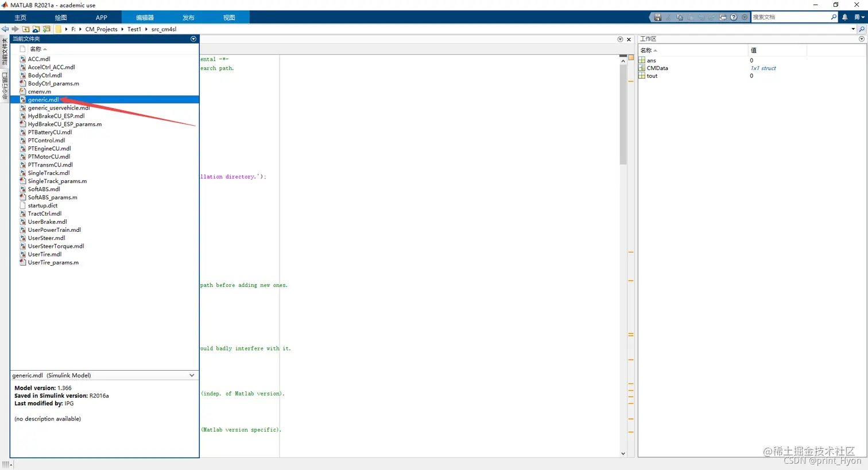Click CM_Projects in the folder path

point(101,29)
